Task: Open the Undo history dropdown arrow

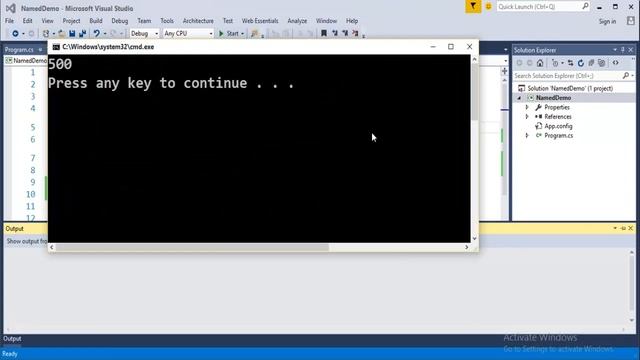Action: click(x=105, y=34)
